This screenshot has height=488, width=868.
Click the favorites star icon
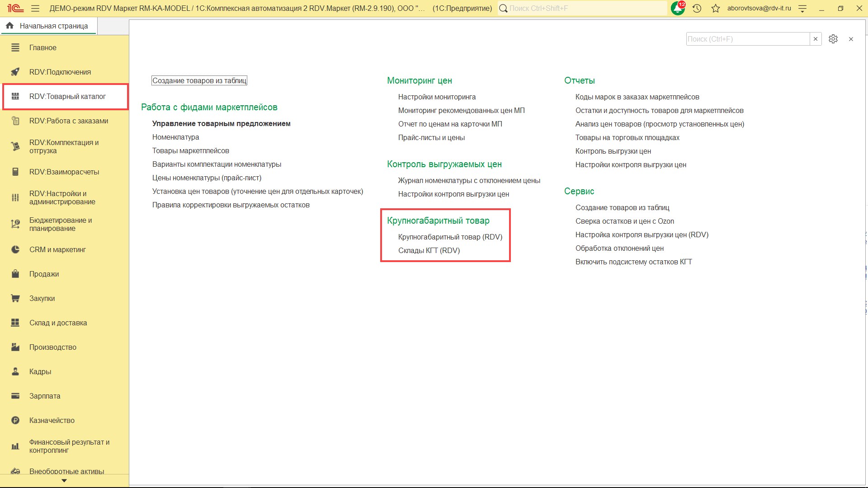[x=715, y=8]
